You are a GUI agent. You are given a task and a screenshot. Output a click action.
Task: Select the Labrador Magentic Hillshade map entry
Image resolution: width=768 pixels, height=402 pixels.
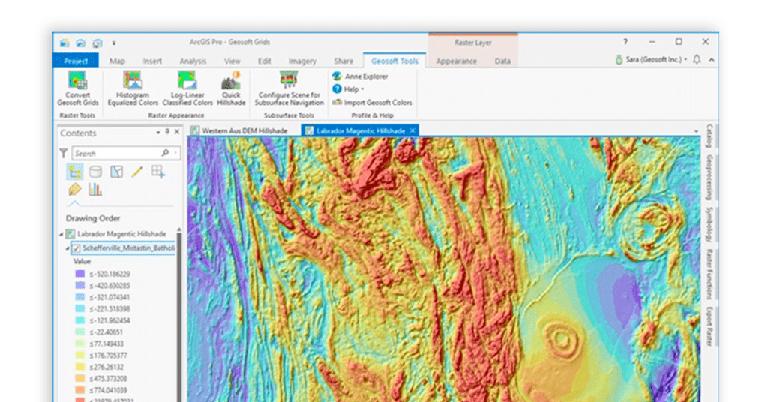(x=121, y=235)
